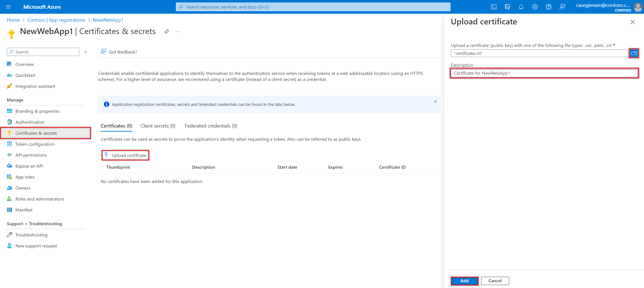This screenshot has width=644, height=288.
Task: Click the Troubleshooting wrench icon
Action: point(9,235)
